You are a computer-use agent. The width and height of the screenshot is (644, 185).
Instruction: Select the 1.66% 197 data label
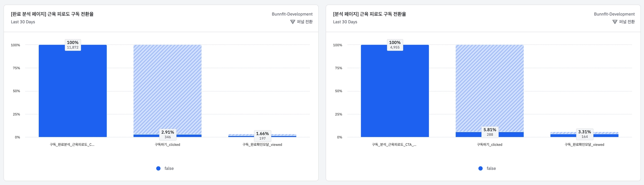click(x=263, y=136)
